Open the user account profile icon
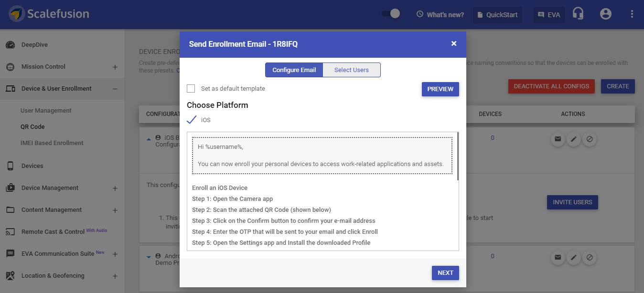The image size is (644, 293). tap(606, 14)
